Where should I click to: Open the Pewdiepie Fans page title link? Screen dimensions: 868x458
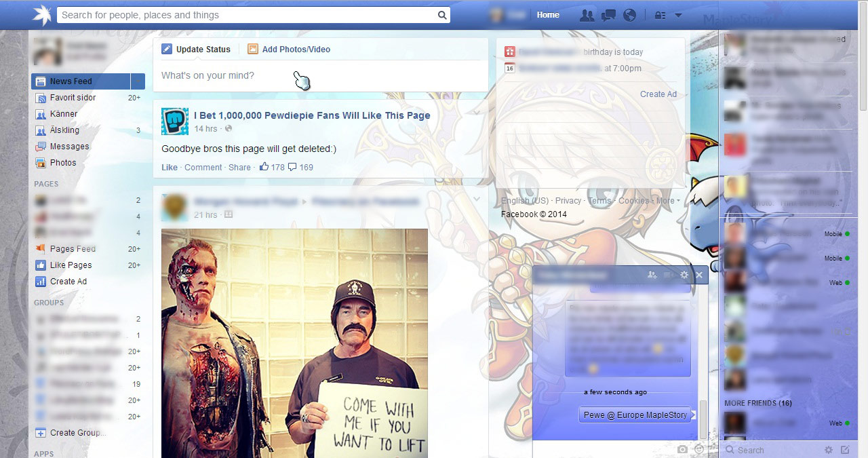coord(312,115)
